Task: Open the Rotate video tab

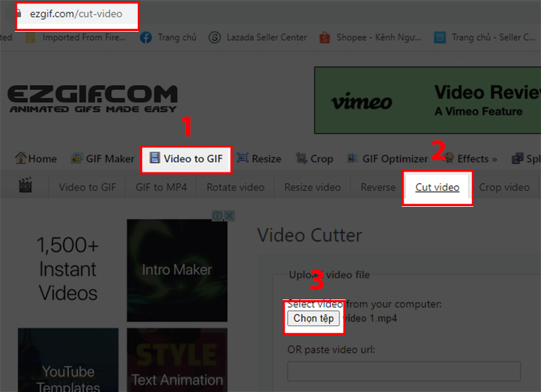Action: 235,187
